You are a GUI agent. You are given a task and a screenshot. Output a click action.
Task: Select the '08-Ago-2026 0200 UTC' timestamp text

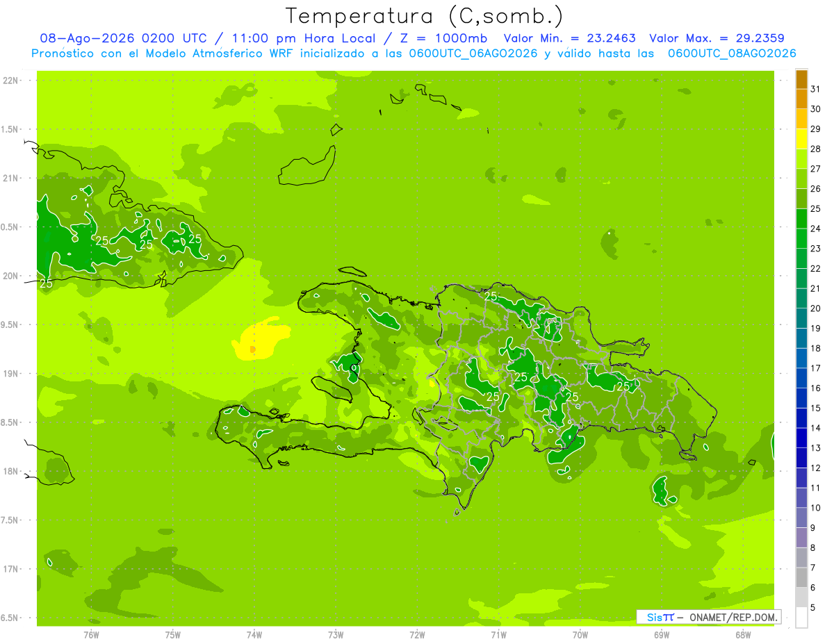click(123, 38)
